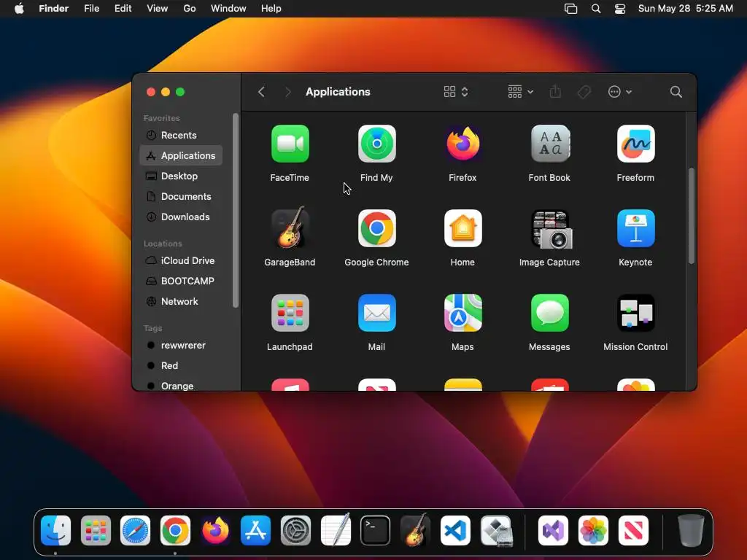Click the Firefox icon in Applications window
Viewport: 747px width, 560px height.
(462, 144)
